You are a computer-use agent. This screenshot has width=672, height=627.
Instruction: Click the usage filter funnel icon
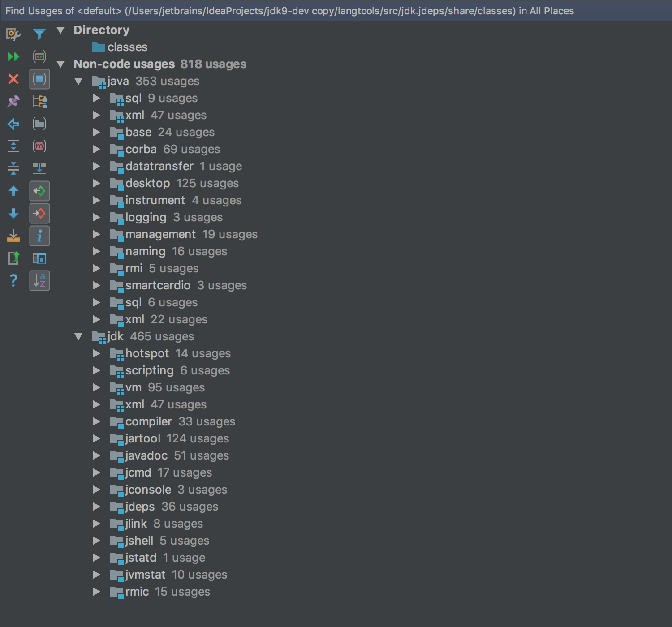pyautogui.click(x=39, y=34)
